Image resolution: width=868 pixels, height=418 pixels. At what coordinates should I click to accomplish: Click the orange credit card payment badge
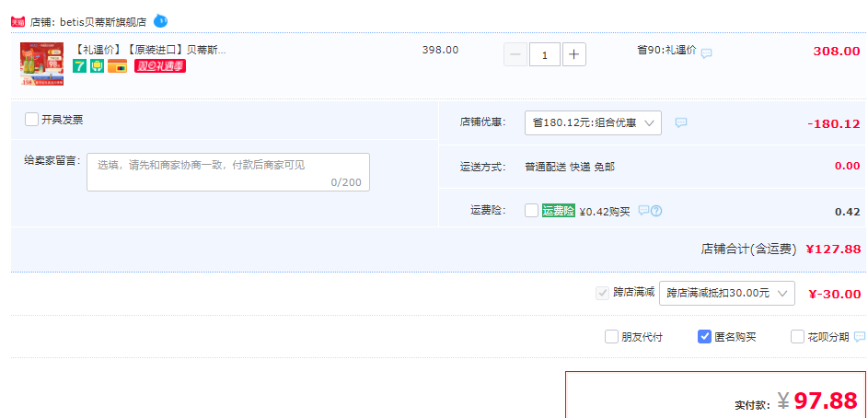[117, 66]
